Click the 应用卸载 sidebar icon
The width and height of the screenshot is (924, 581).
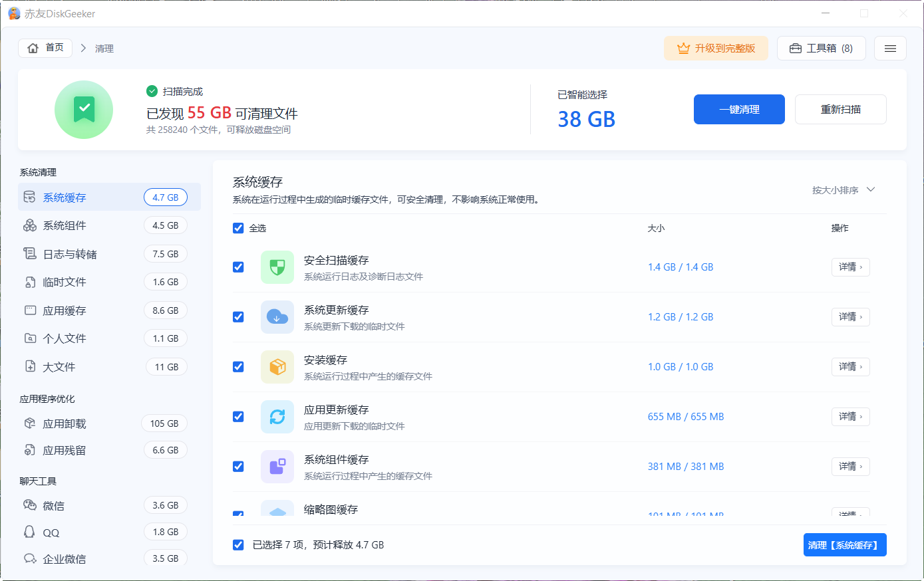pyautogui.click(x=29, y=423)
